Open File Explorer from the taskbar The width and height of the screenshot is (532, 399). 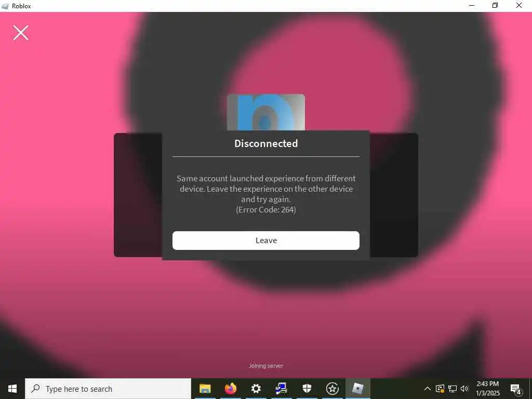tap(205, 389)
